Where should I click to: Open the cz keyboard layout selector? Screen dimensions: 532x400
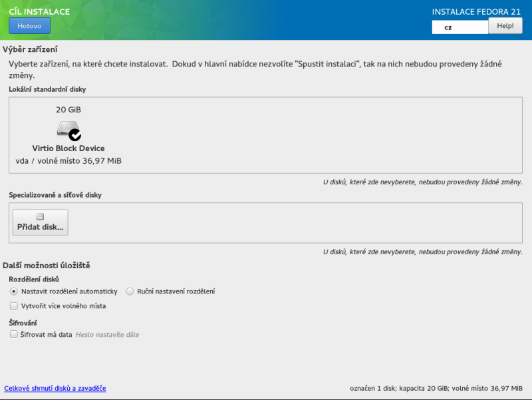click(460, 26)
